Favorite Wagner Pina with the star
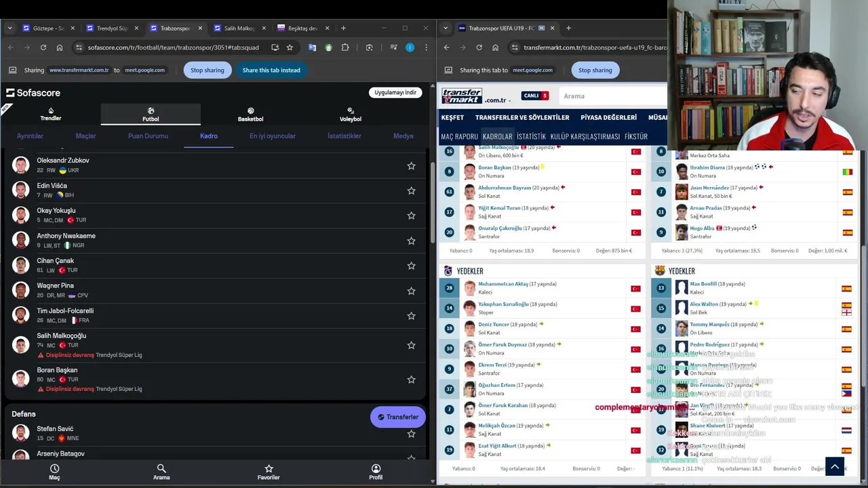868x488 pixels. coord(411,291)
